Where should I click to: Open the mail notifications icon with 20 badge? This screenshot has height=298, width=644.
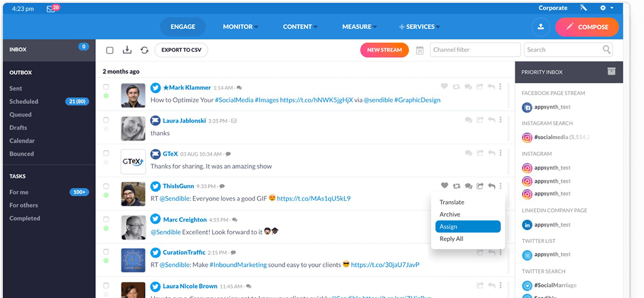(53, 8)
